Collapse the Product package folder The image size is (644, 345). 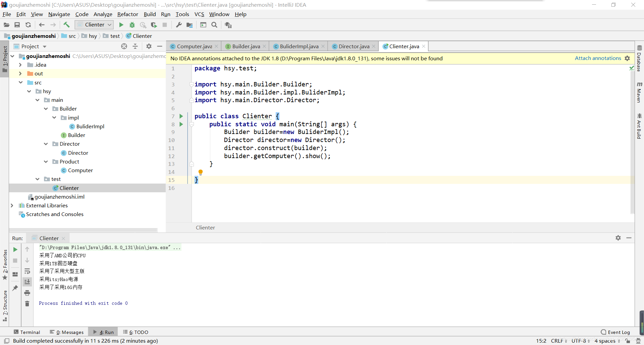46,161
